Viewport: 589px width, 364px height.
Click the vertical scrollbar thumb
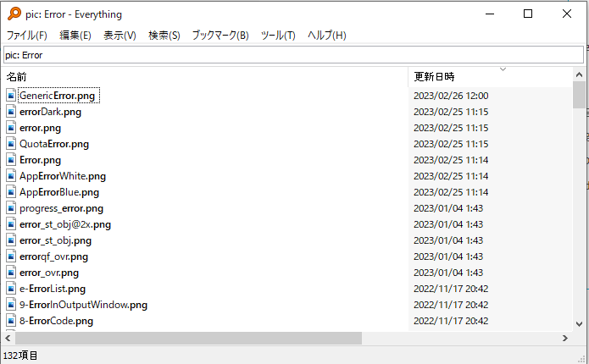(579, 95)
